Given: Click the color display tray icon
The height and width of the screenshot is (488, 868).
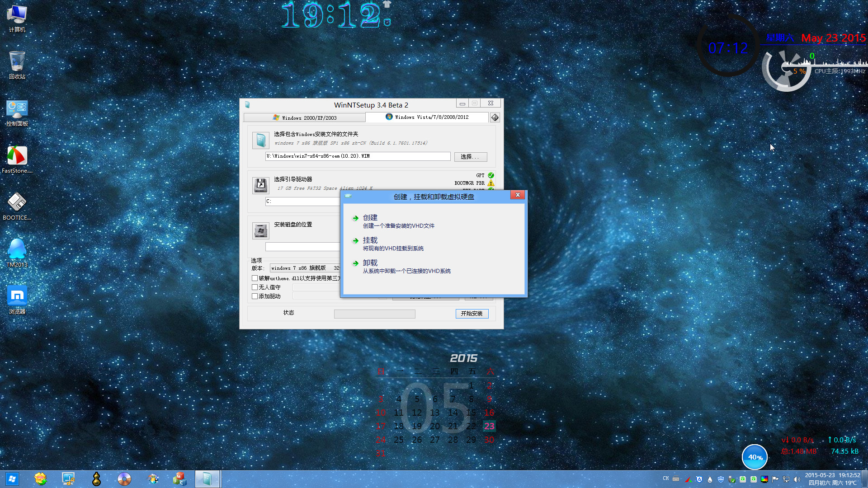Looking at the screenshot, I should click(x=764, y=479).
